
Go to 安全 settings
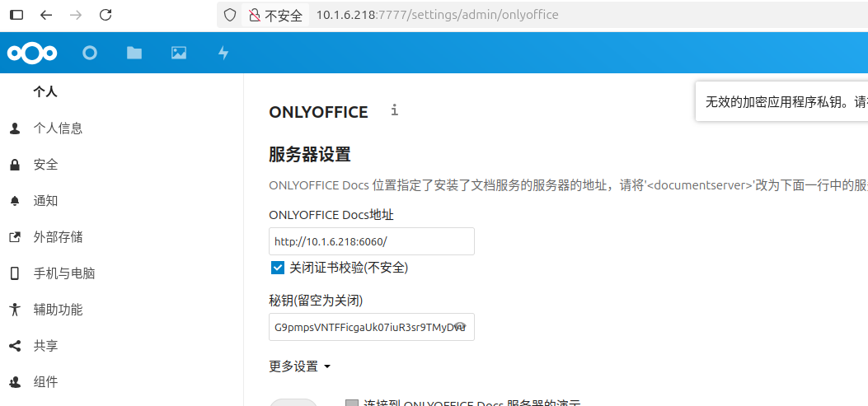coord(46,165)
